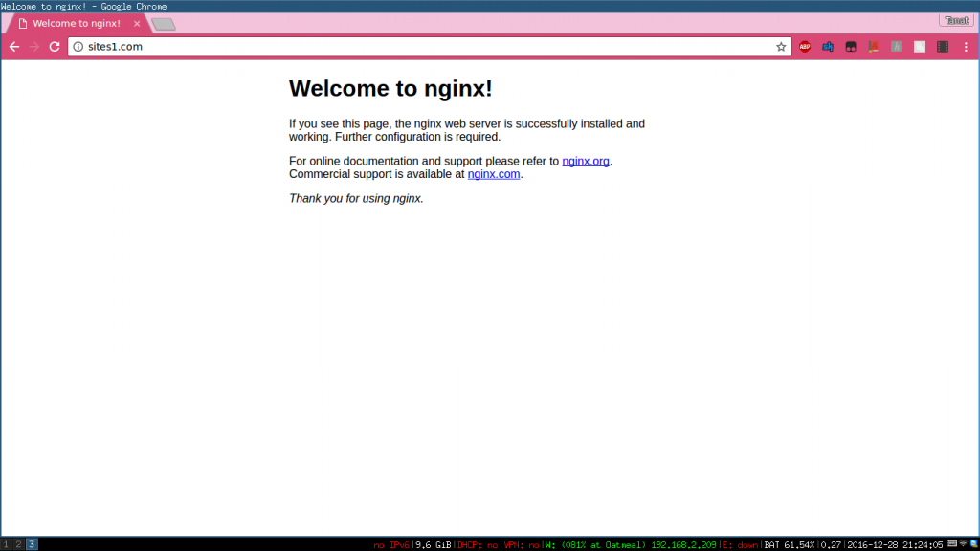Click the 'VPN: no' status entry
Image resolution: width=980 pixels, height=551 pixels.
coord(522,545)
